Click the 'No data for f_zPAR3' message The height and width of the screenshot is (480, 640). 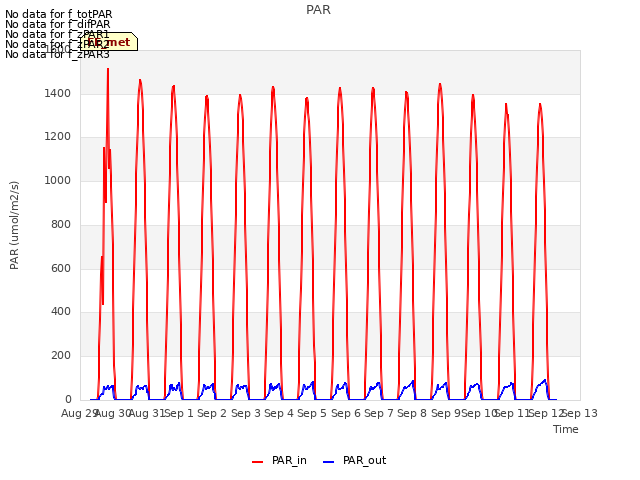[x=57, y=54]
